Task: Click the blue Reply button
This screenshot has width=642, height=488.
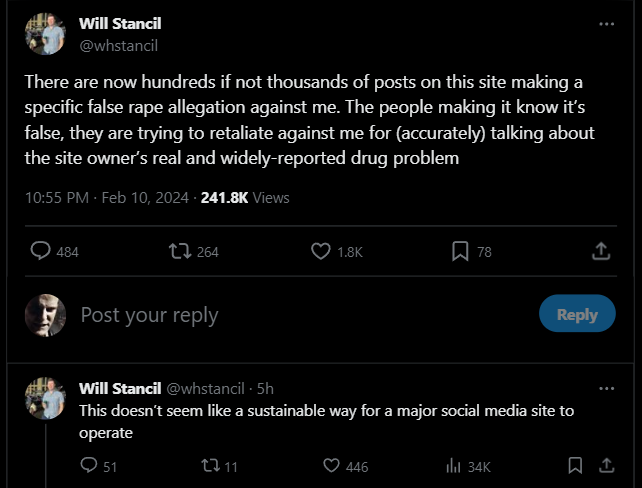Action: pos(577,314)
